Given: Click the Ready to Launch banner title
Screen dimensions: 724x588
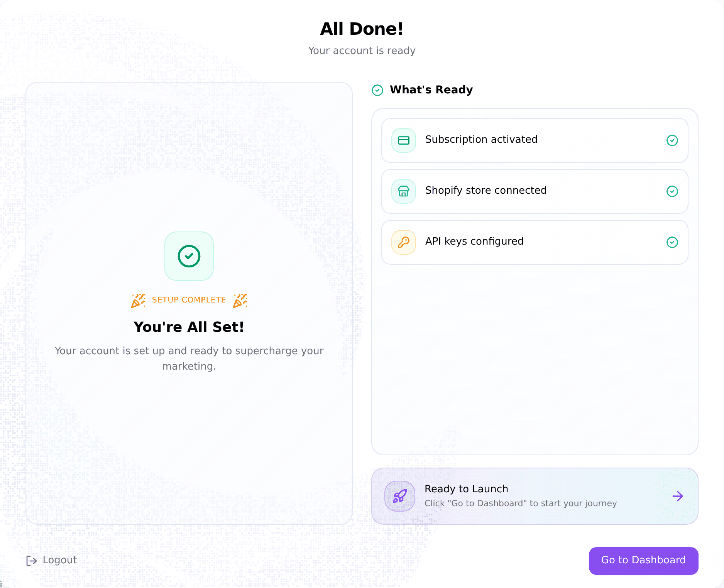Looking at the screenshot, I should coord(466,489).
